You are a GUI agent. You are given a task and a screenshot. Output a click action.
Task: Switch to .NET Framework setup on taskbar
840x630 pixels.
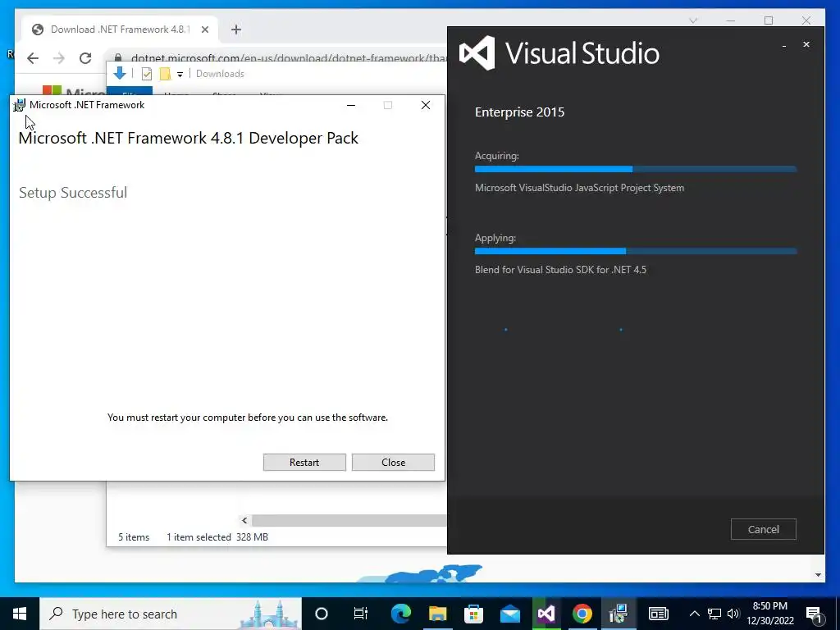click(x=619, y=614)
